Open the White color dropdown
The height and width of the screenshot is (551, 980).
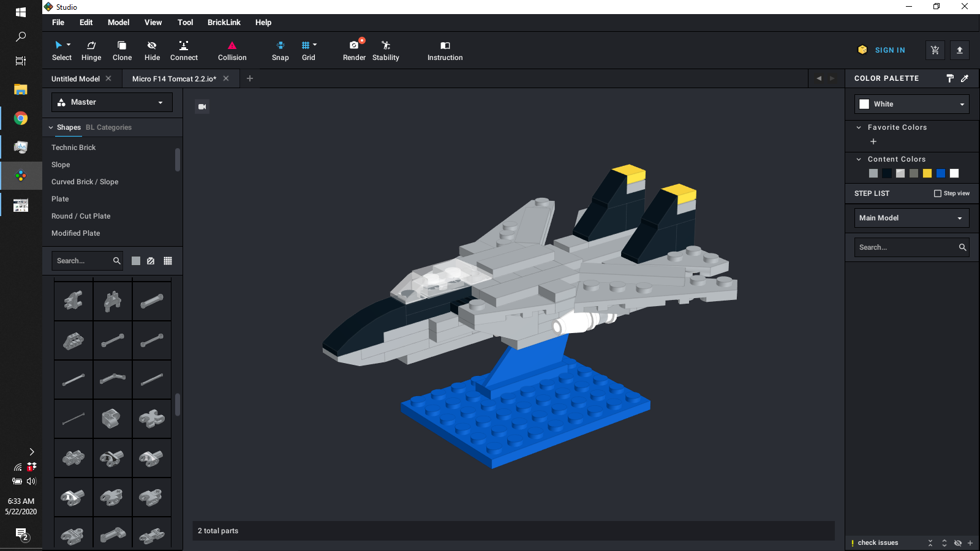[912, 104]
